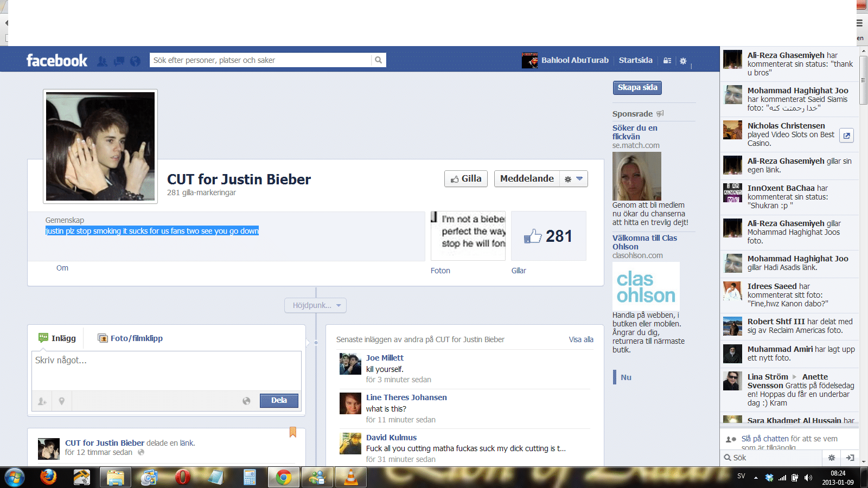The width and height of the screenshot is (868, 488).
Task: Click network signal icon in tray
Action: tap(782, 478)
